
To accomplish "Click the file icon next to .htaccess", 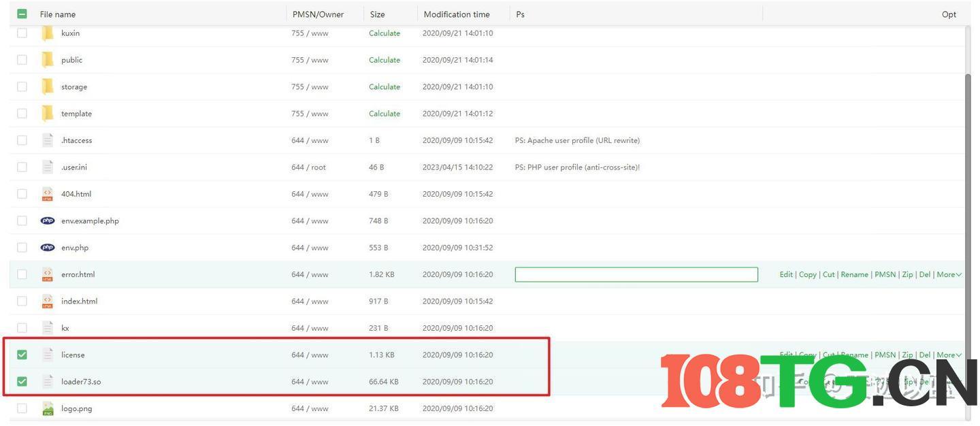I will tap(47, 140).
